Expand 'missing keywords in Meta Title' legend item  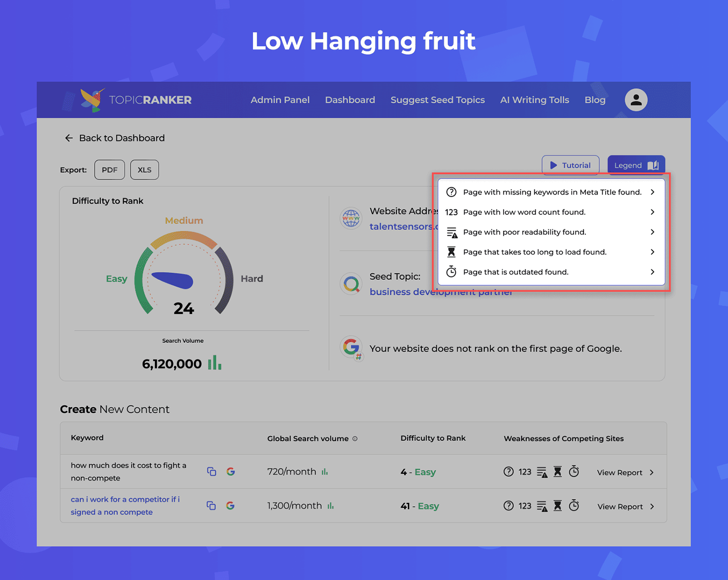pos(652,192)
